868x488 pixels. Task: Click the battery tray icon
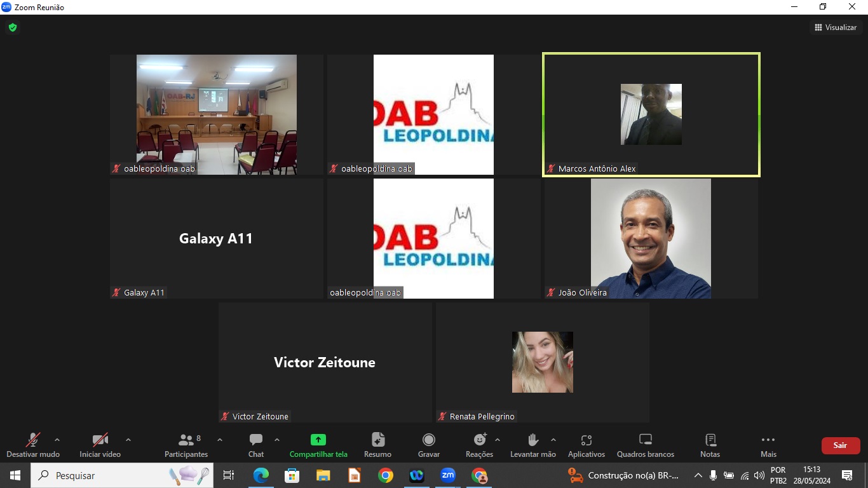(x=729, y=475)
